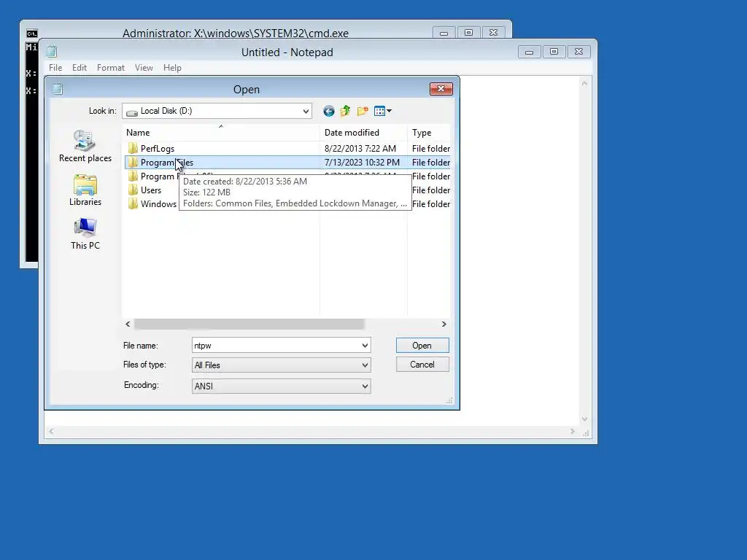Open the Notepad File menu
The image size is (747, 560).
[x=55, y=68]
